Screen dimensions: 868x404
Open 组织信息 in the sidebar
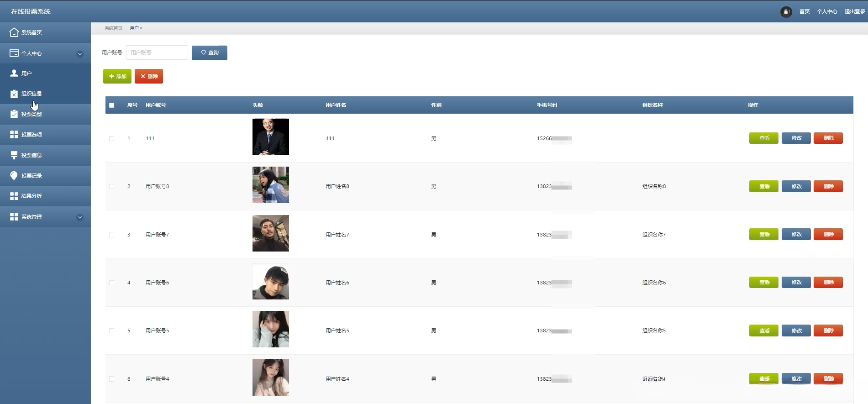click(45, 94)
